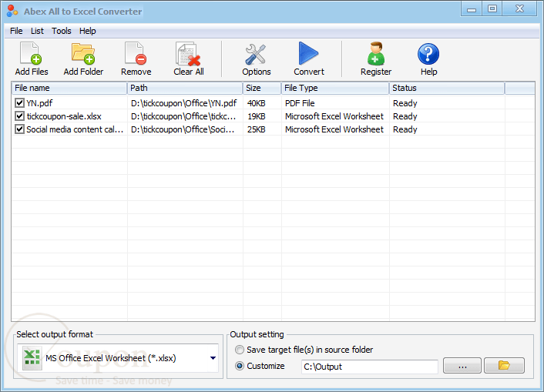Click the D:\tickcoupon\Office\tickc... path cell
Image resolution: width=544 pixels, height=392 pixels.
(183, 116)
